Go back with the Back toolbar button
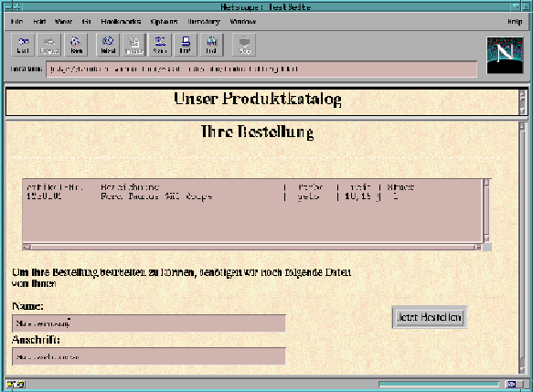533x392 pixels. tap(23, 45)
